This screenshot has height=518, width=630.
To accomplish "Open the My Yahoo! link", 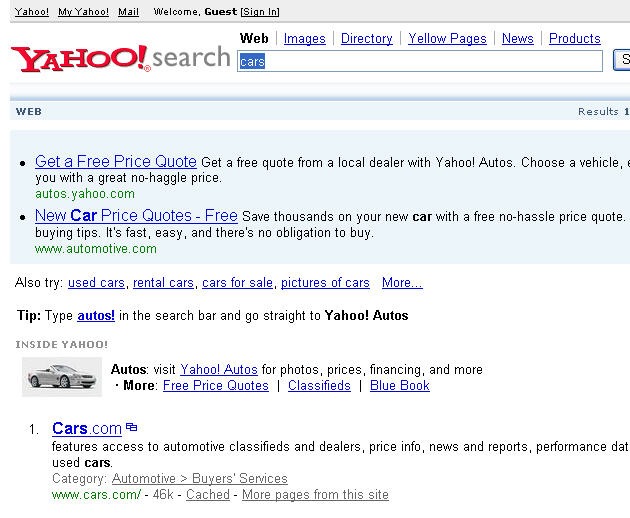I will pos(83,12).
